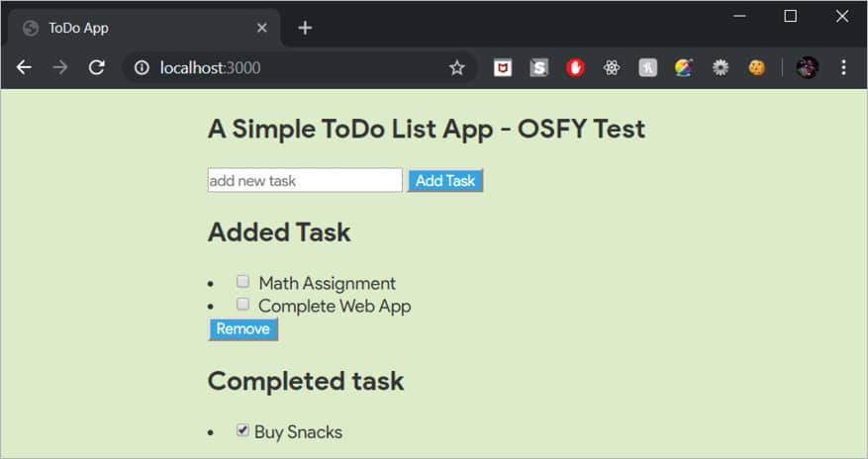Click the red stop-hand adblock extension icon

[x=575, y=67]
